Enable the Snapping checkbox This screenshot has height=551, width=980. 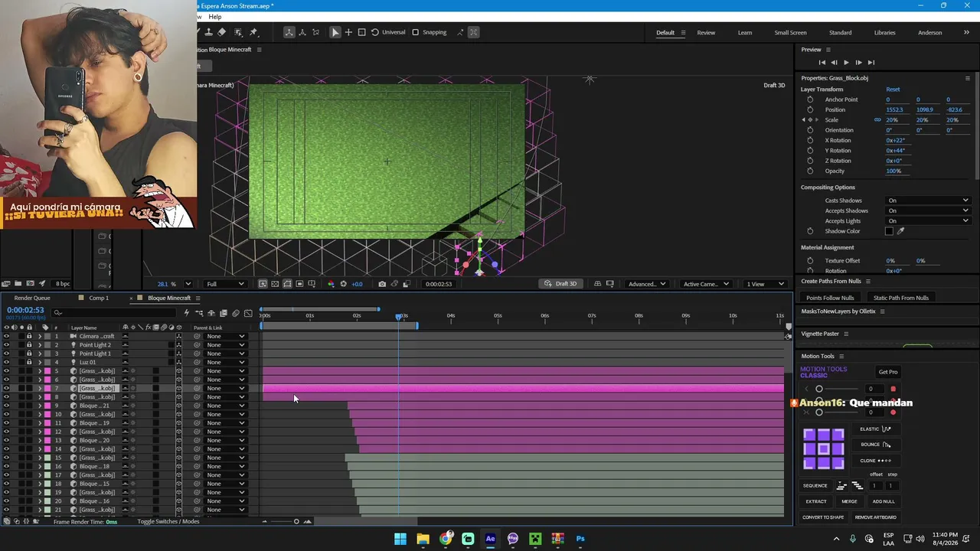[415, 32]
